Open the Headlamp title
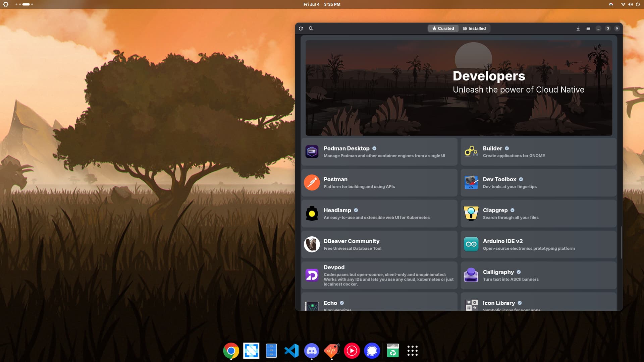644x362 pixels. pyautogui.click(x=337, y=210)
